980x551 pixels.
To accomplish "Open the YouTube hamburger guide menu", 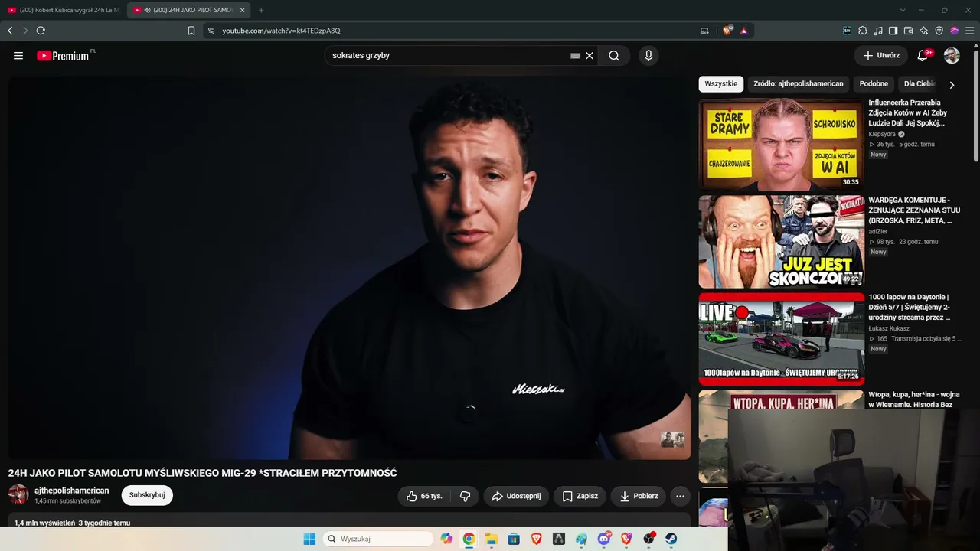I will (18, 56).
